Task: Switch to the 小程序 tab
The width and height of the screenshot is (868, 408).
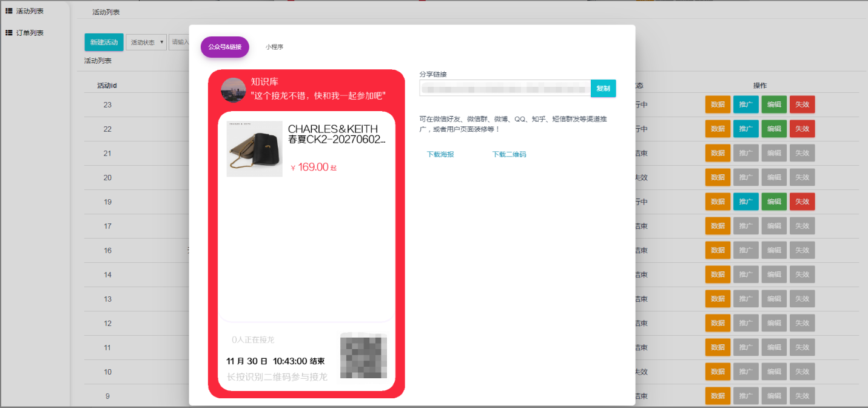Action: point(274,47)
